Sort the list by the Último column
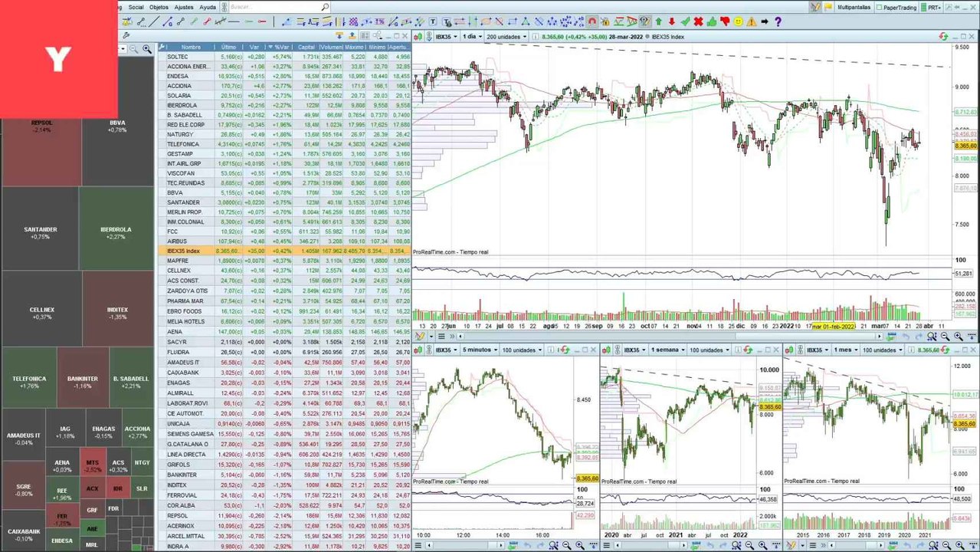 coord(229,48)
